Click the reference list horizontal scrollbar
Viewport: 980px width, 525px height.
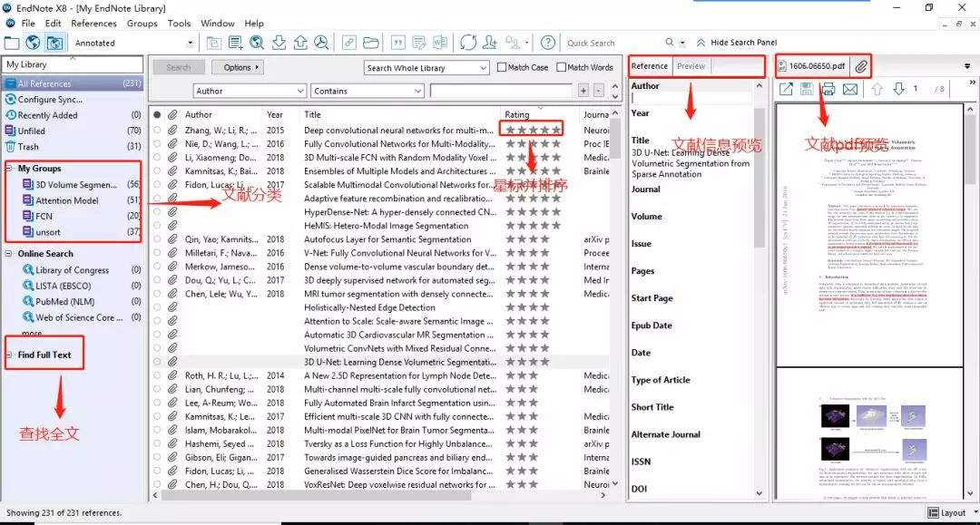(317, 496)
